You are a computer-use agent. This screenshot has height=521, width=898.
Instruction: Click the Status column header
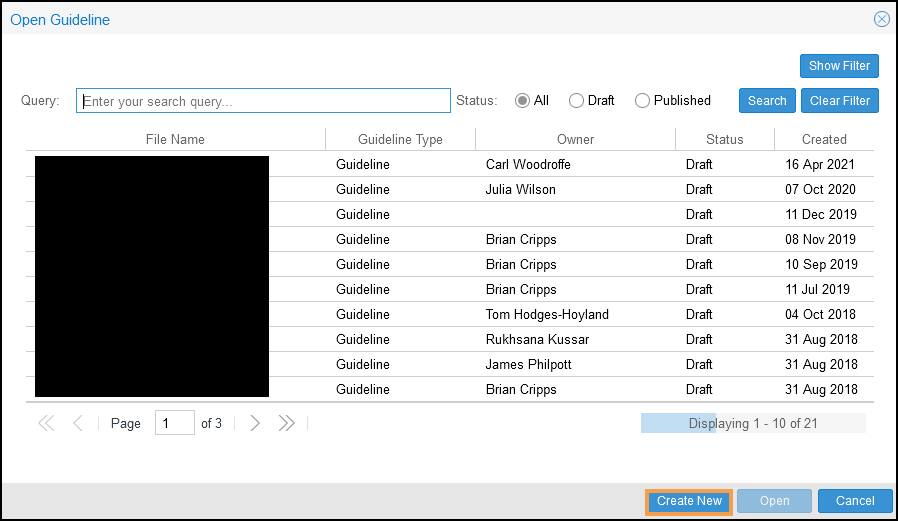click(x=724, y=139)
